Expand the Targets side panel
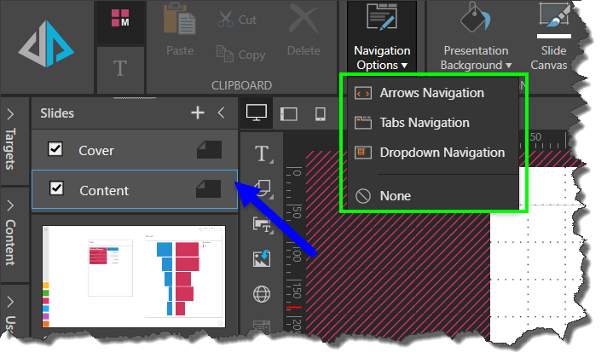Viewport: 607px width, 364px height. [x=10, y=141]
